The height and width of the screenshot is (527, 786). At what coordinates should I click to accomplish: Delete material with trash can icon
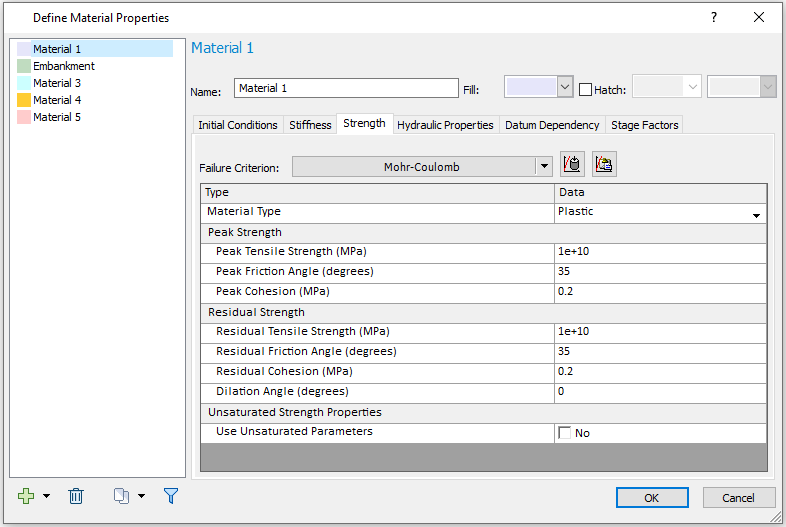(x=76, y=496)
